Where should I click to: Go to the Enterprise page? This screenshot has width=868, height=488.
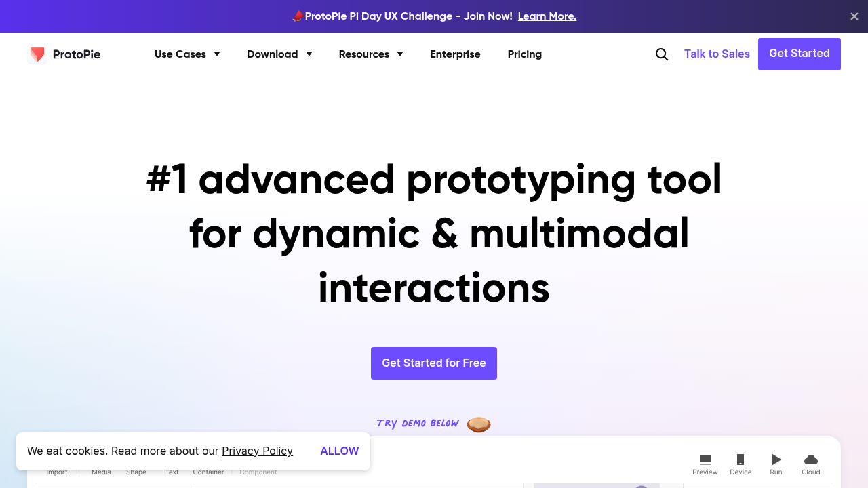click(x=455, y=54)
